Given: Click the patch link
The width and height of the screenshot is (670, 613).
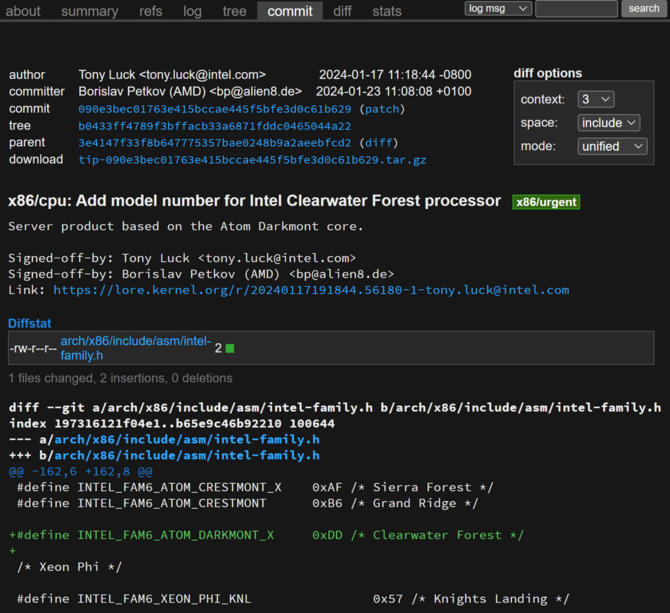Looking at the screenshot, I should pyautogui.click(x=382, y=109).
